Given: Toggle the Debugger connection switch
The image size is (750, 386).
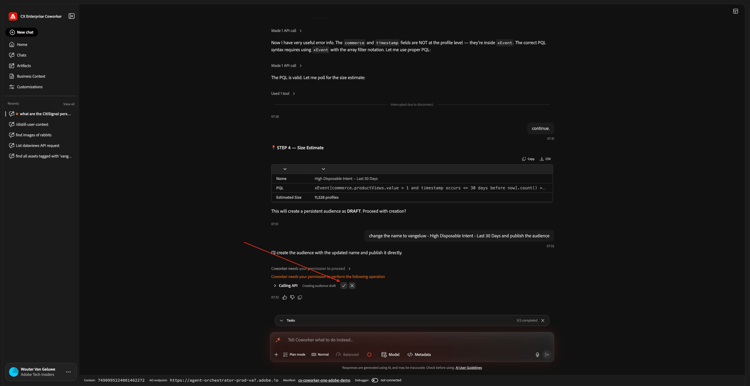Looking at the screenshot, I should tap(375, 380).
